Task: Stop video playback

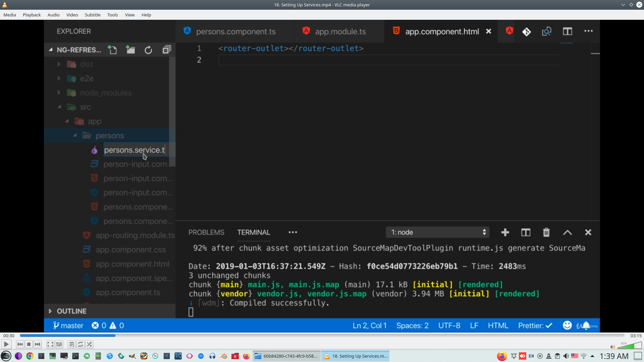Action: click(29, 344)
